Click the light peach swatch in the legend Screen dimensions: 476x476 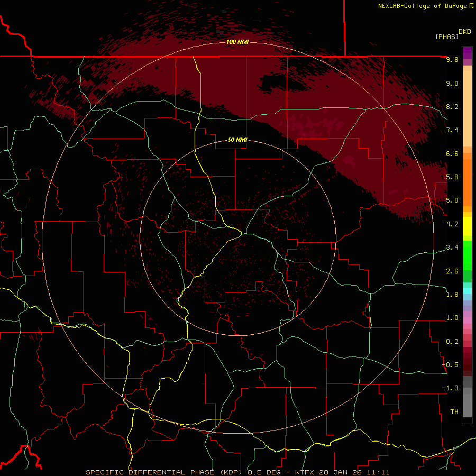(x=467, y=108)
